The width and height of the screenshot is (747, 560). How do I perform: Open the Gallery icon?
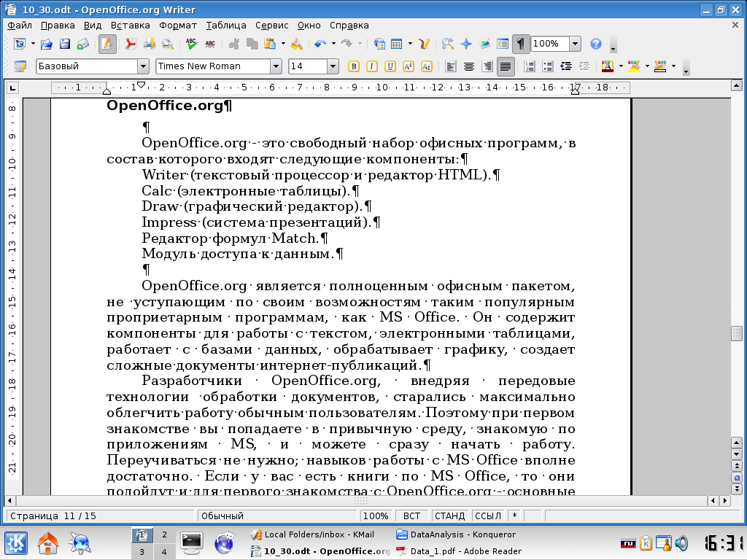[484, 44]
